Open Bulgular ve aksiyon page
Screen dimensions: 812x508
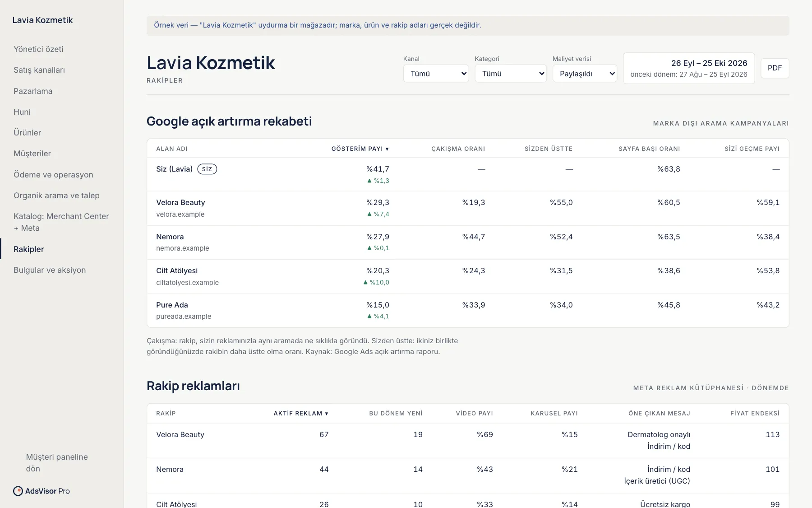pyautogui.click(x=50, y=270)
